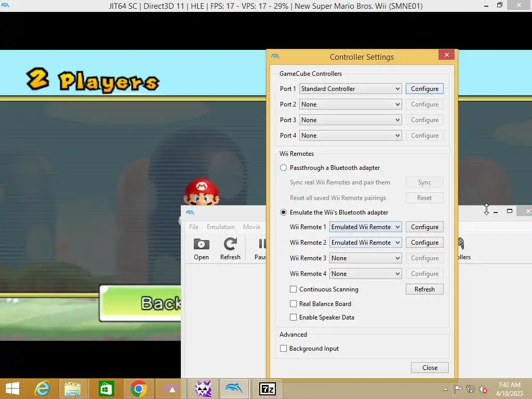532x399 pixels.
Task: Open the Movie menu in Dolphin
Action: point(252,227)
